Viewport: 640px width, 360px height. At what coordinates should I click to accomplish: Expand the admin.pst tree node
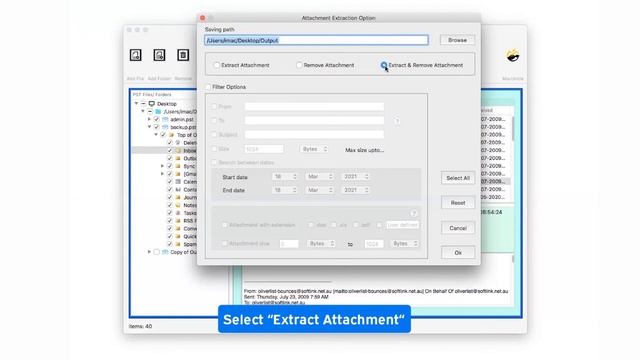point(149,119)
